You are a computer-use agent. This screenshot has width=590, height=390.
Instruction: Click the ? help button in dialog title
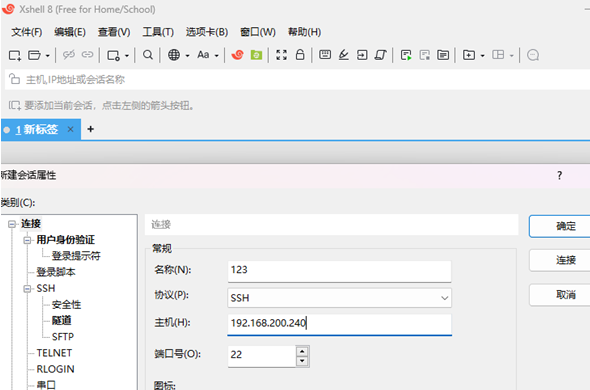(560, 175)
